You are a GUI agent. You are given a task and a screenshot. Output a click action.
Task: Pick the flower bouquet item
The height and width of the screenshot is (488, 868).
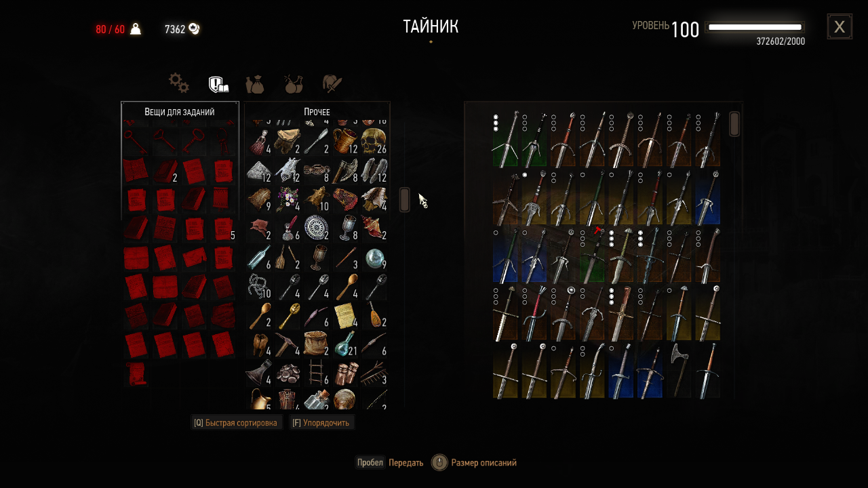(288, 199)
